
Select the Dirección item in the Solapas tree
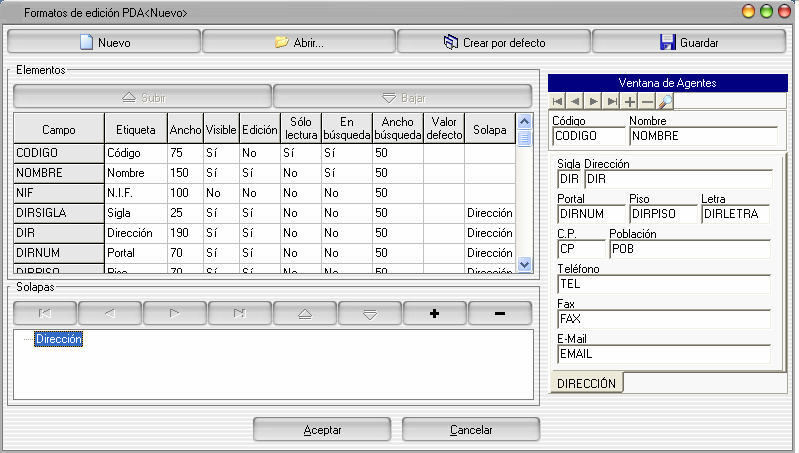(x=58, y=340)
